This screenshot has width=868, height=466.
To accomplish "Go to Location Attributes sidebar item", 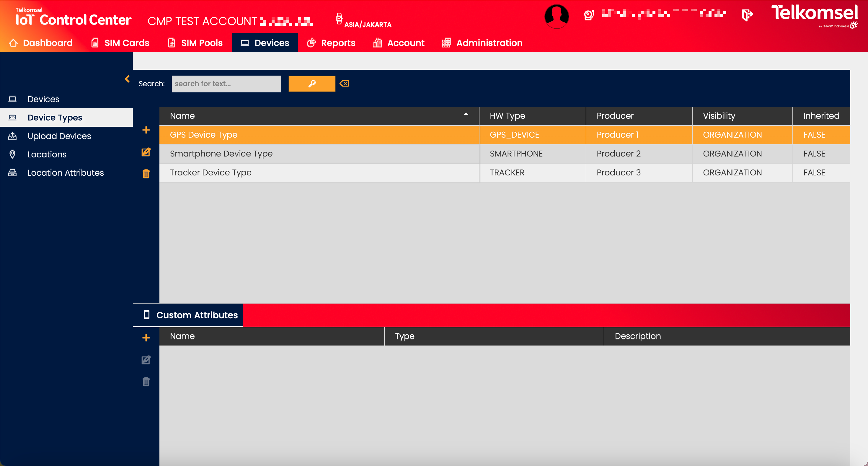I will click(x=66, y=173).
